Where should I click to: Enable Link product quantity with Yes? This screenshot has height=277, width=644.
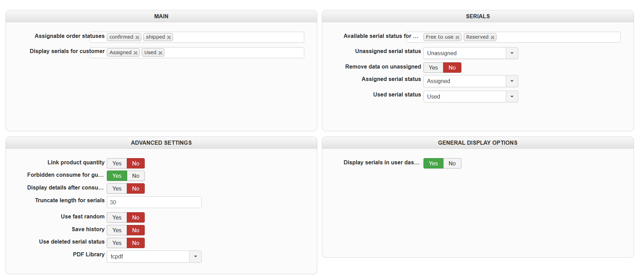[x=117, y=163]
